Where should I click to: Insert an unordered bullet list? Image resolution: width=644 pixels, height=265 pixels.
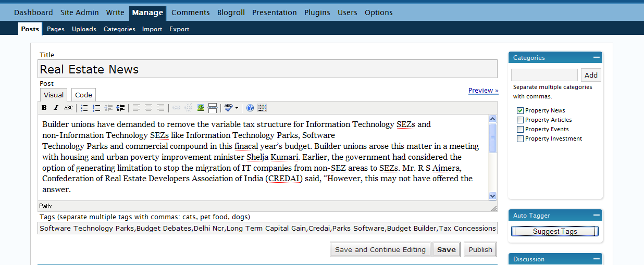[x=84, y=108]
